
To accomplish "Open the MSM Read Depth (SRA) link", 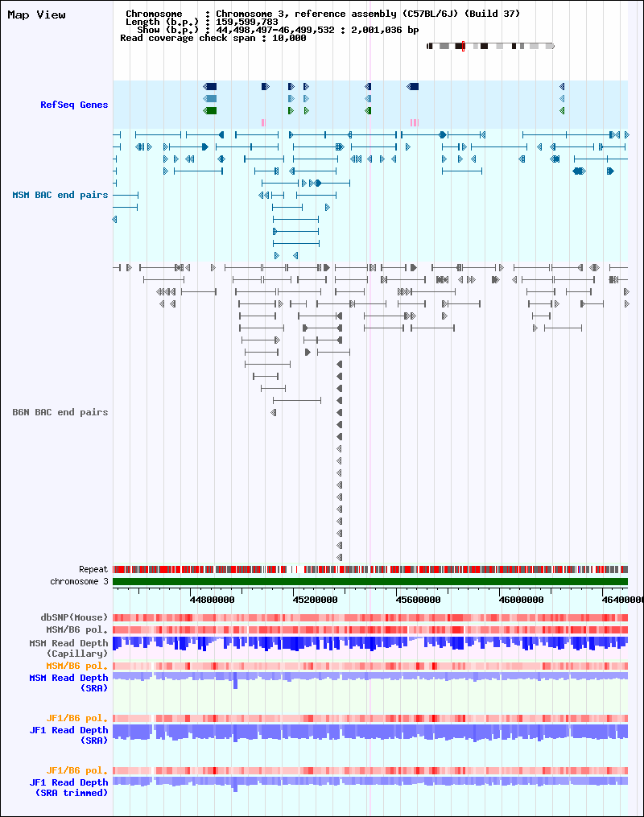I will point(68,683).
